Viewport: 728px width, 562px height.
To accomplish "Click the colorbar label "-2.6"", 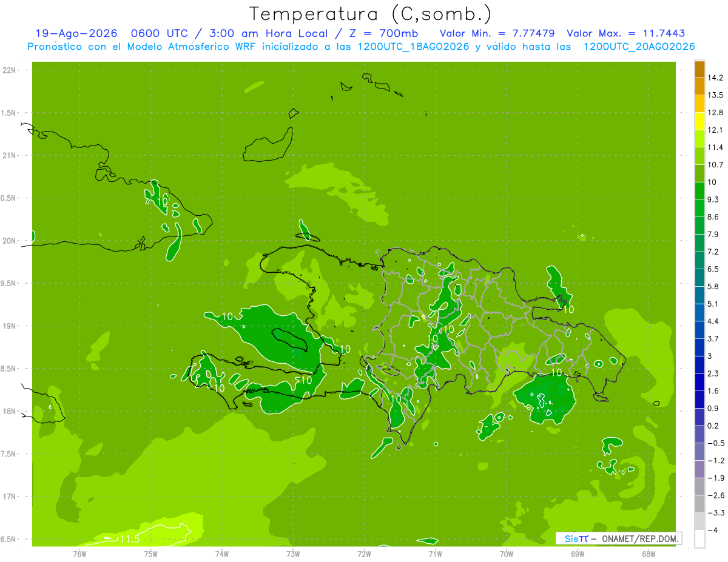I will [x=716, y=495].
